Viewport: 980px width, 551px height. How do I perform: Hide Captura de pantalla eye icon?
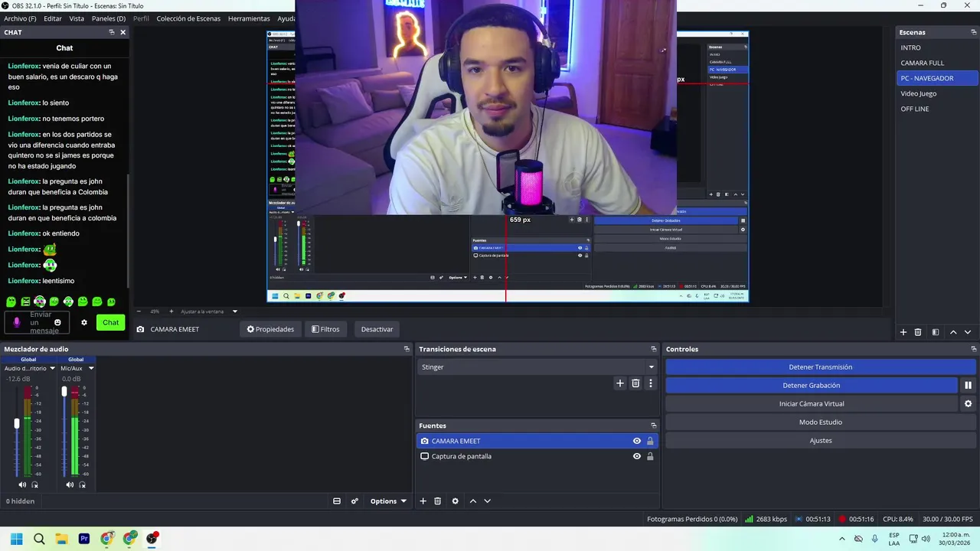click(x=636, y=456)
